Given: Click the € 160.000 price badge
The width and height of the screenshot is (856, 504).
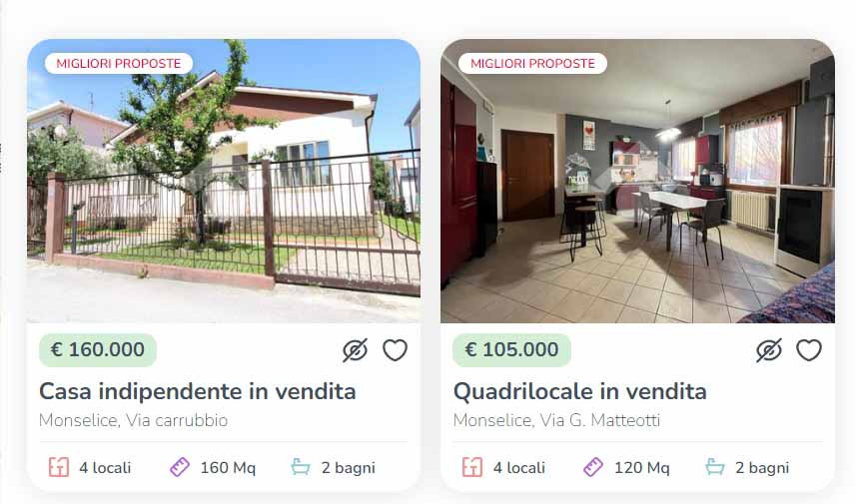Looking at the screenshot, I should pyautogui.click(x=98, y=349).
